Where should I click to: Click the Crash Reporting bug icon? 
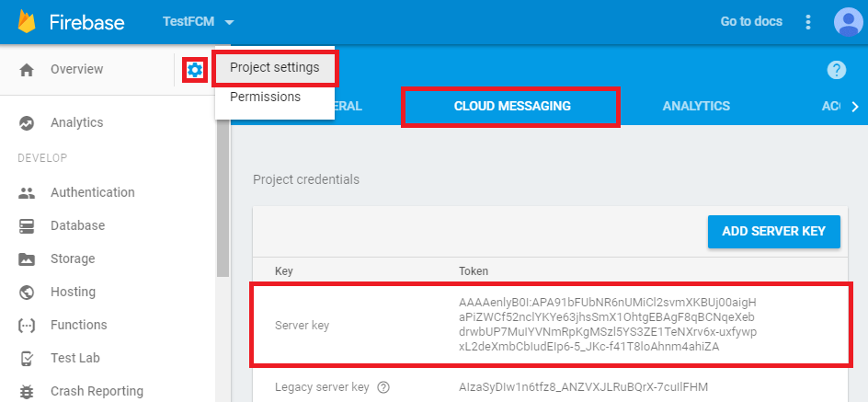pyautogui.click(x=27, y=392)
